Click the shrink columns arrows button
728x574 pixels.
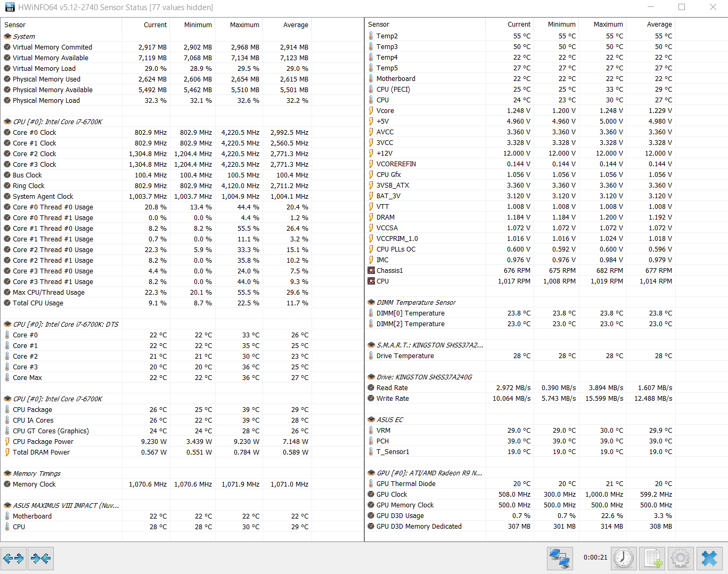[41, 559]
